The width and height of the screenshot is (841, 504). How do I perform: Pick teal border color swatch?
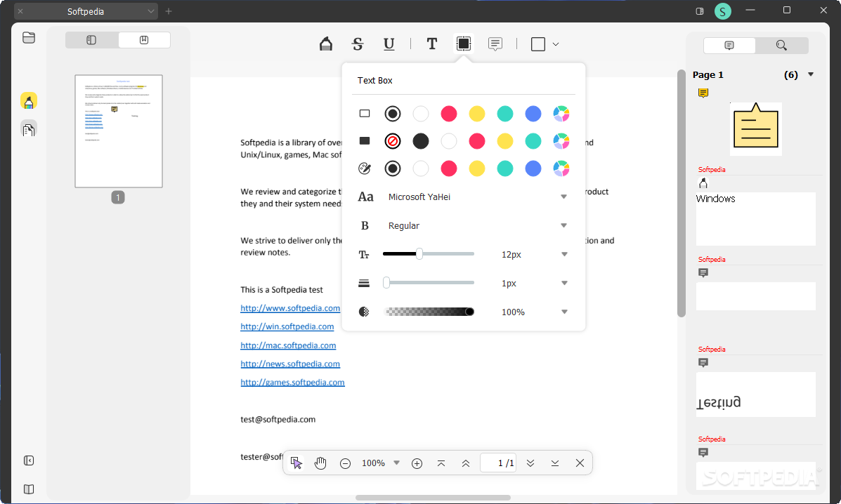[x=504, y=114]
